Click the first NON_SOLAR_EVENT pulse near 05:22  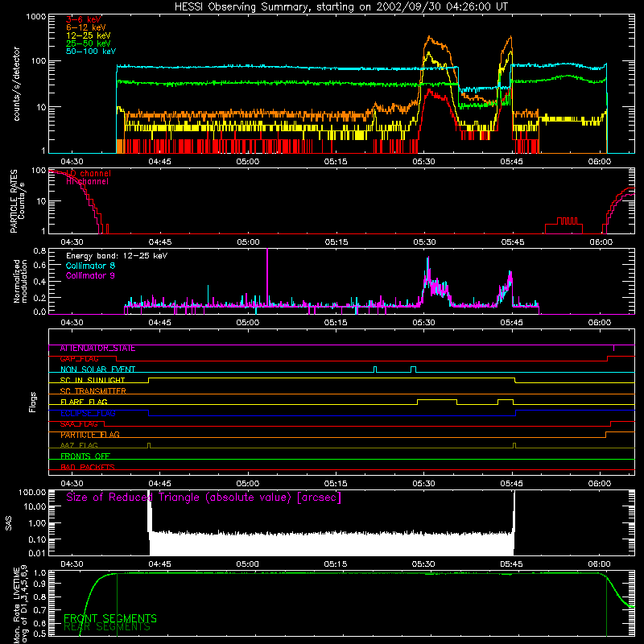tap(375, 369)
